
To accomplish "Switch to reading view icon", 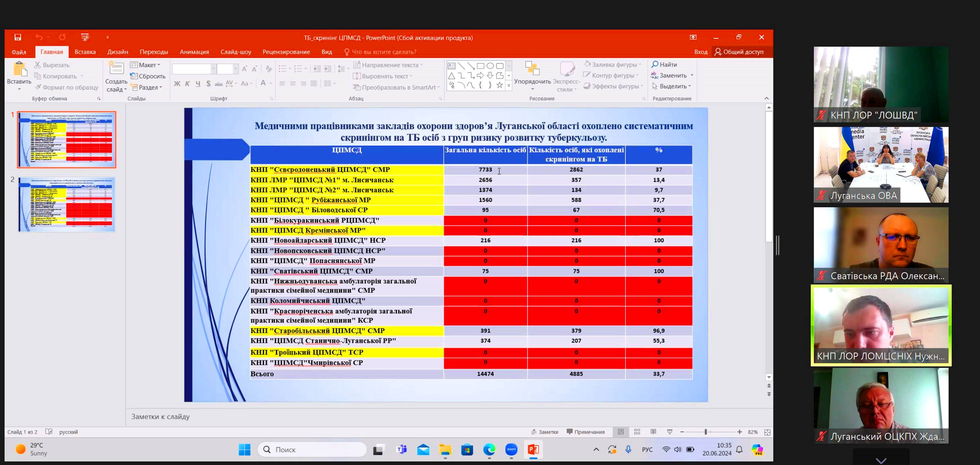I will tap(653, 432).
